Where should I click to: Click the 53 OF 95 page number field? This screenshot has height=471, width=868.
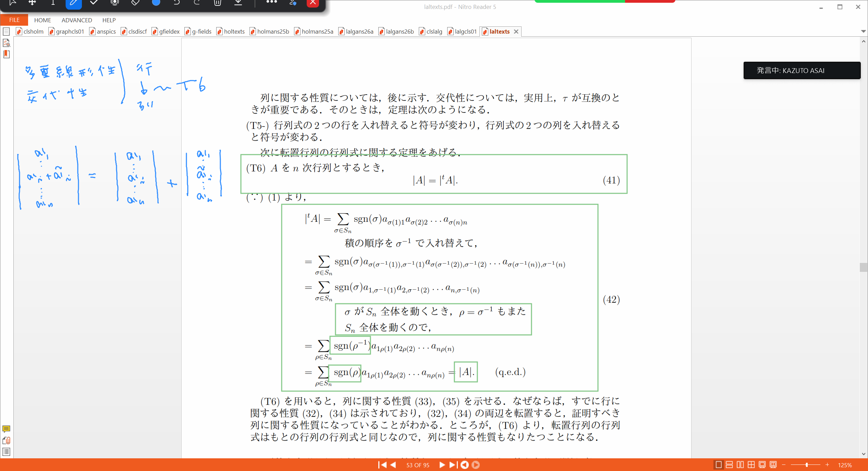[x=418, y=465]
